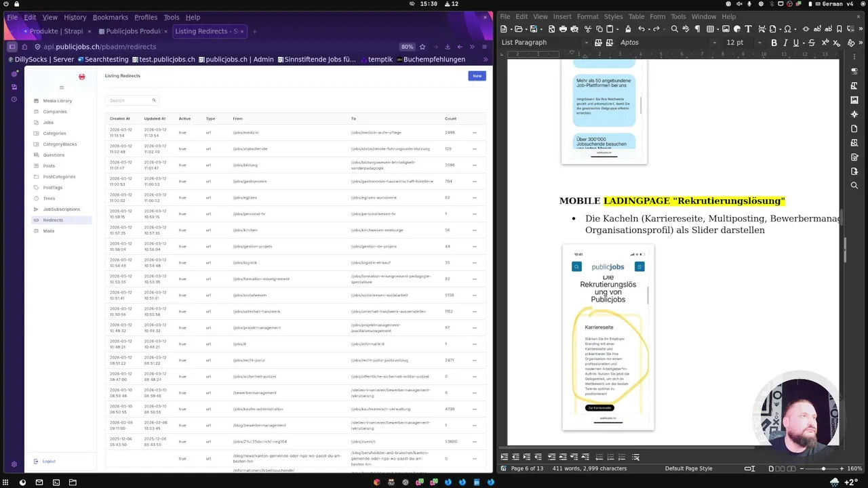868x488 pixels.
Task: Open the font name dropdown Aptos
Action: [714, 43]
